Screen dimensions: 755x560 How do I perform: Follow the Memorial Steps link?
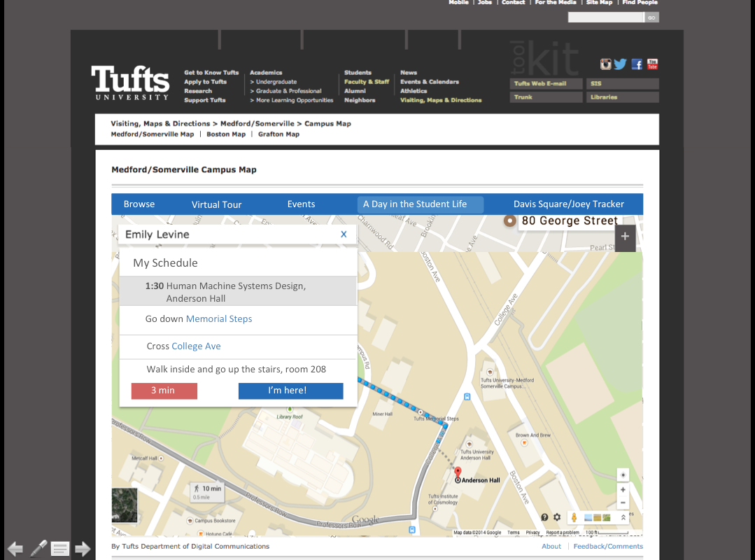click(x=219, y=318)
